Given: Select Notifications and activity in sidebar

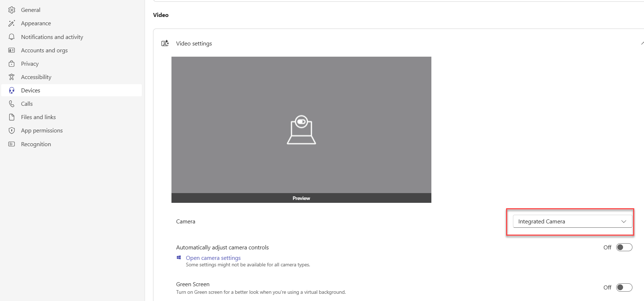Looking at the screenshot, I should (x=52, y=37).
